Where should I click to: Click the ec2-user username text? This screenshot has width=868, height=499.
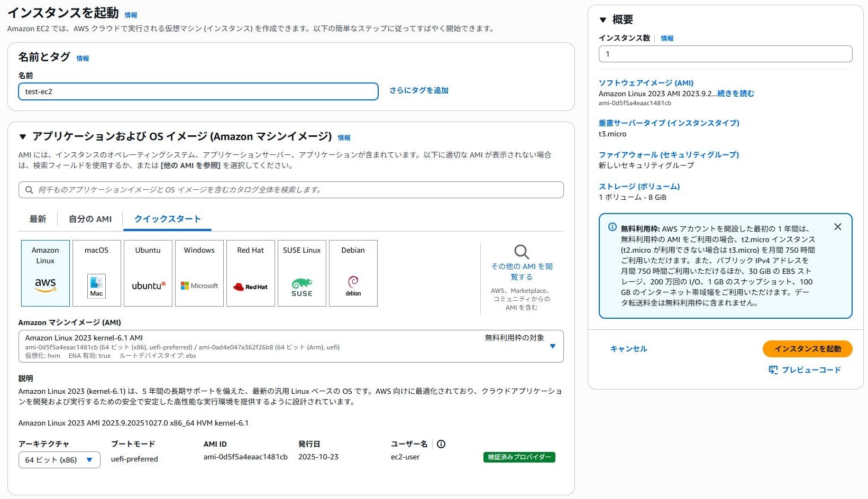405,457
